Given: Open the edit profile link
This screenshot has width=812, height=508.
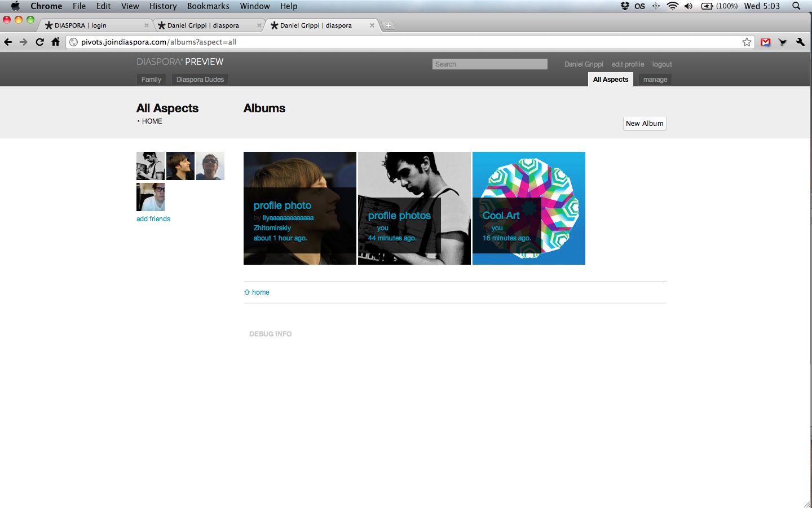Looking at the screenshot, I should [x=628, y=64].
